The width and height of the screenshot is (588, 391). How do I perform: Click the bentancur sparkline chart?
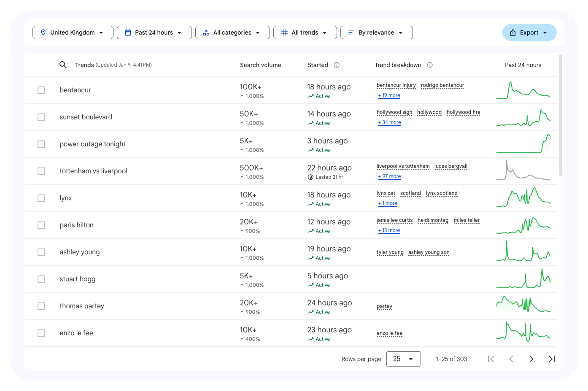tap(523, 90)
